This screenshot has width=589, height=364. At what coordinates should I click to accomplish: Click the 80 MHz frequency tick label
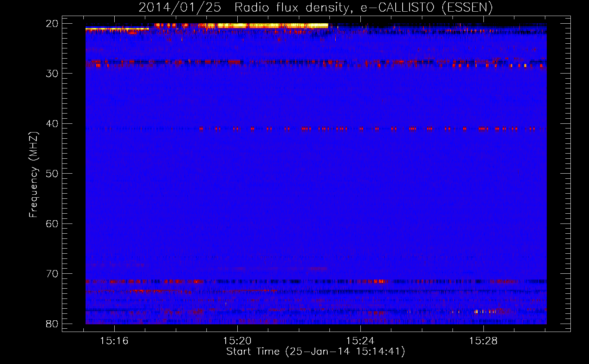point(52,324)
